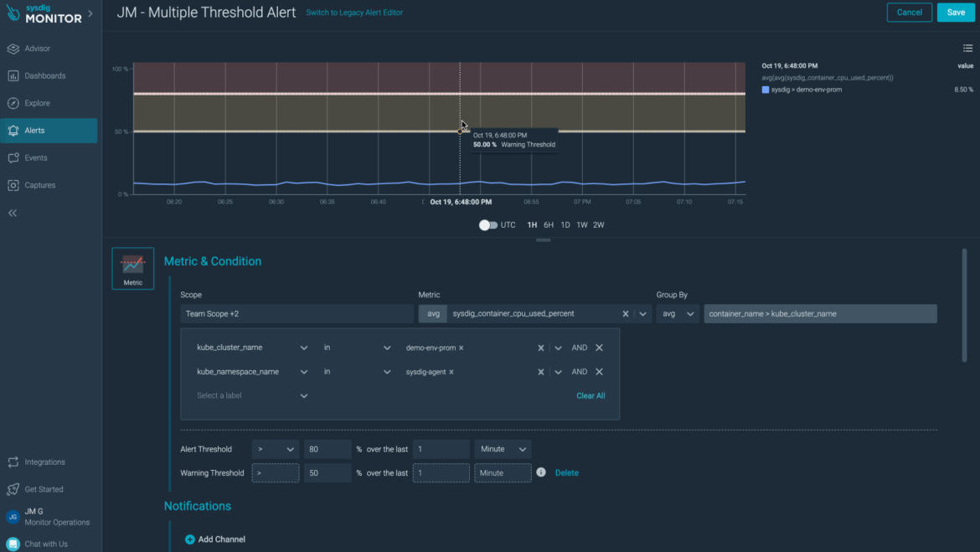Select the 6H time range
Screen dimensions: 980x552
click(549, 225)
